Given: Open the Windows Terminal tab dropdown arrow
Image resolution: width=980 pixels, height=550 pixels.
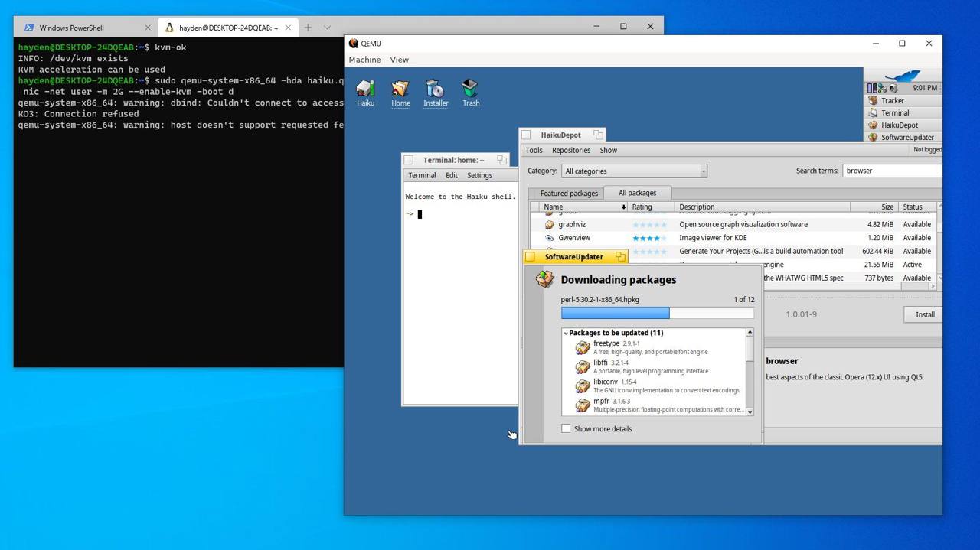Looking at the screenshot, I should pos(327,28).
